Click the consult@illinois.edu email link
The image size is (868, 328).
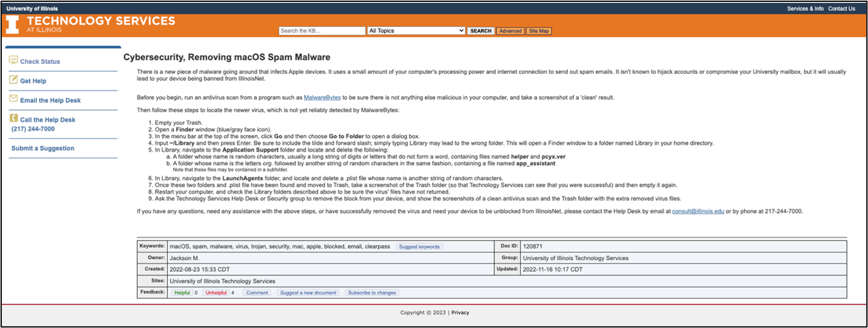[698, 211]
